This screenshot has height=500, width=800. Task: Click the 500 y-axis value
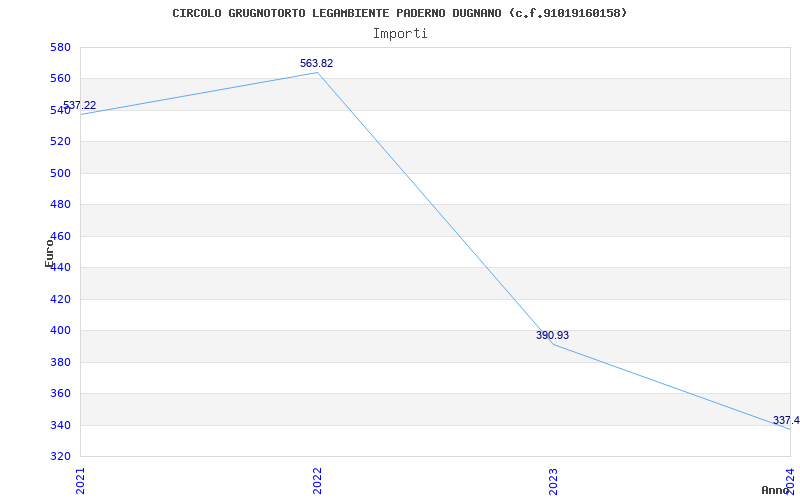tap(60, 173)
